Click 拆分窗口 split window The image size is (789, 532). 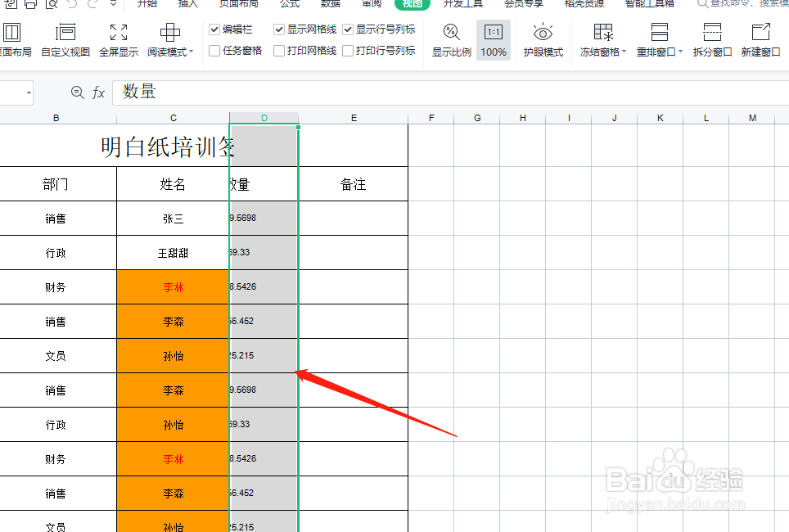(x=712, y=40)
